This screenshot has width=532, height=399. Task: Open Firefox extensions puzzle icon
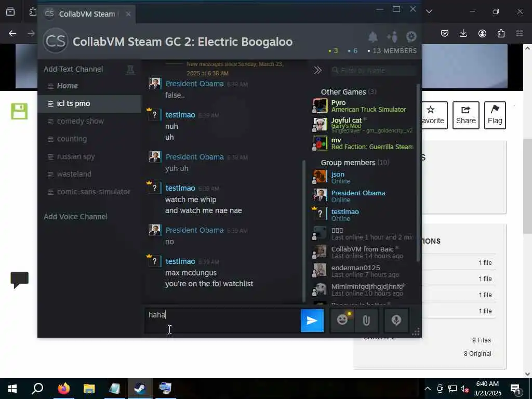501,33
